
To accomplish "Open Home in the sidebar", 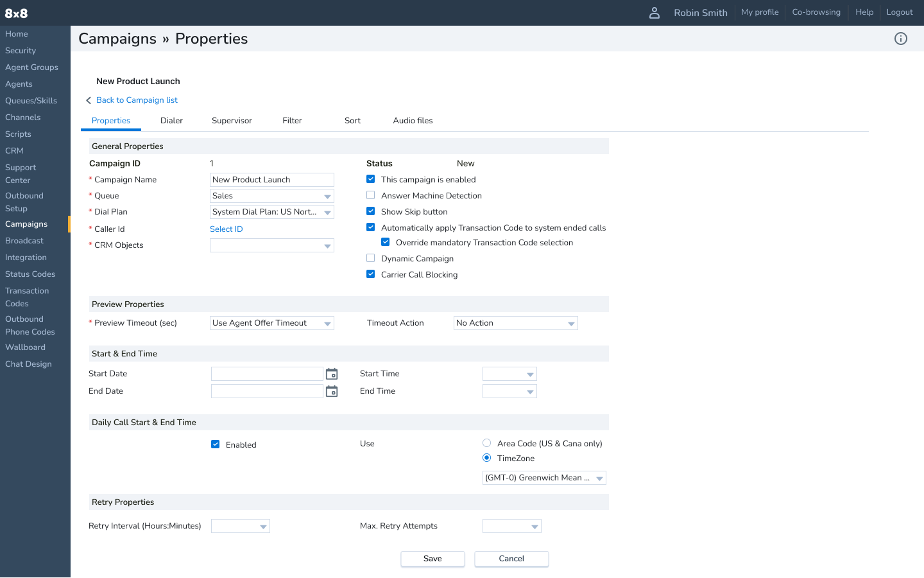I will coord(17,34).
